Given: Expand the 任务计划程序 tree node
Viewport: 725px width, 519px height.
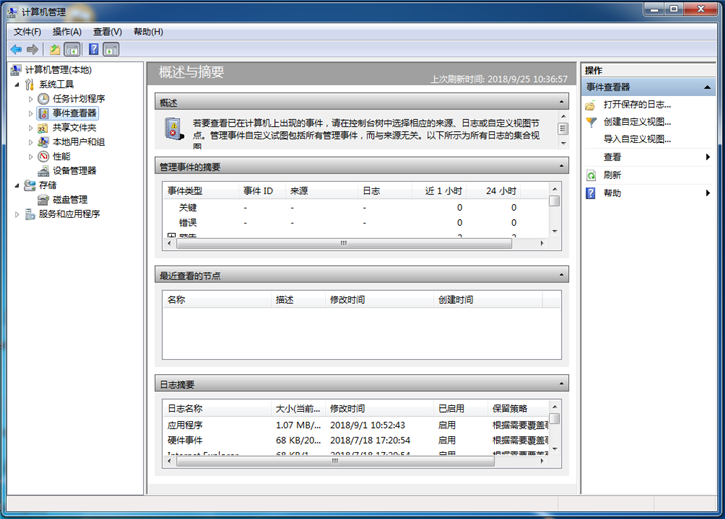Looking at the screenshot, I should click(31, 99).
